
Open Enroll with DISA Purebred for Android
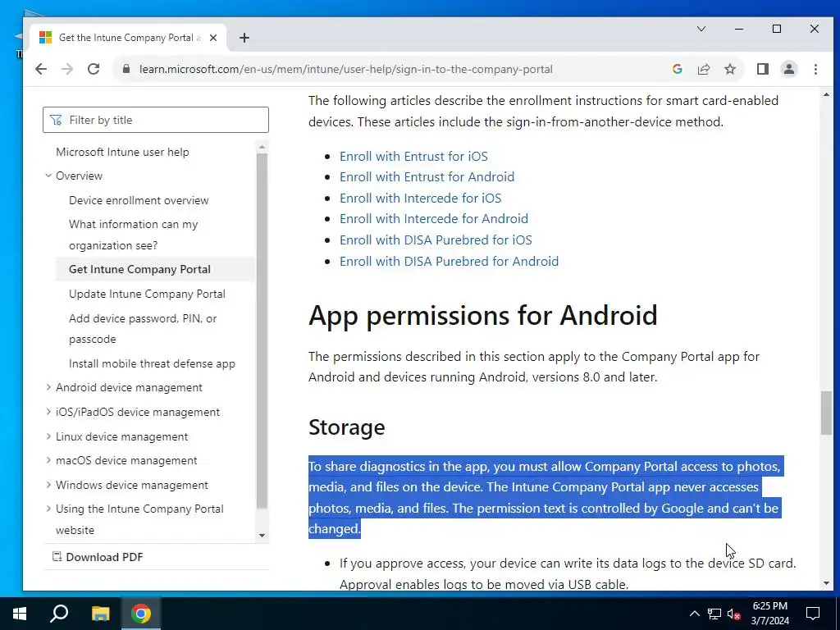coord(449,262)
